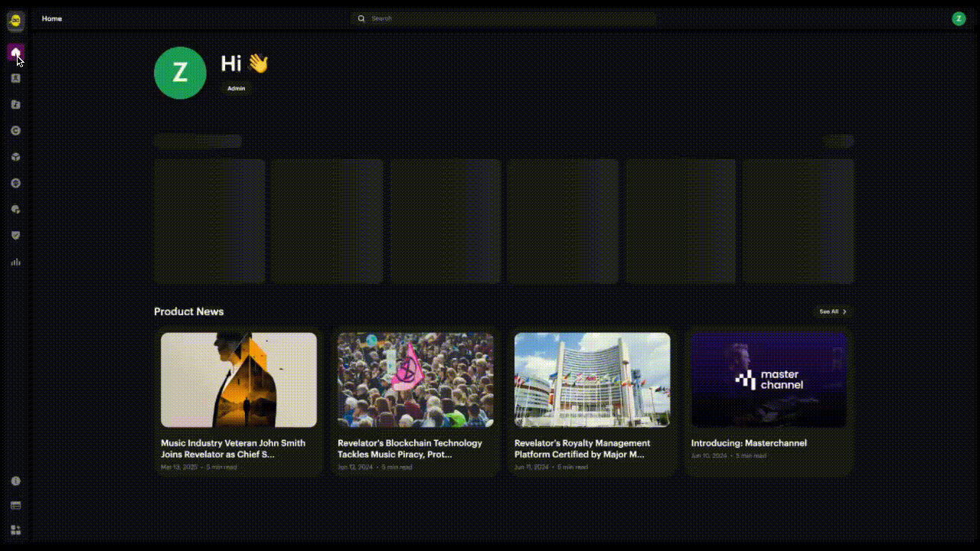Open the credit card billing icon
Viewport: 980px width, 551px height.
tap(15, 505)
